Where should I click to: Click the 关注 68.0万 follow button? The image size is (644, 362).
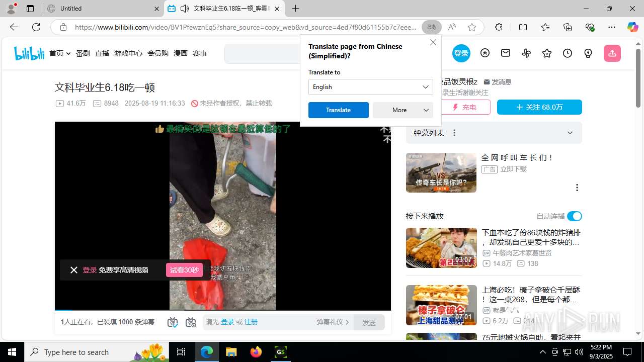539,107
